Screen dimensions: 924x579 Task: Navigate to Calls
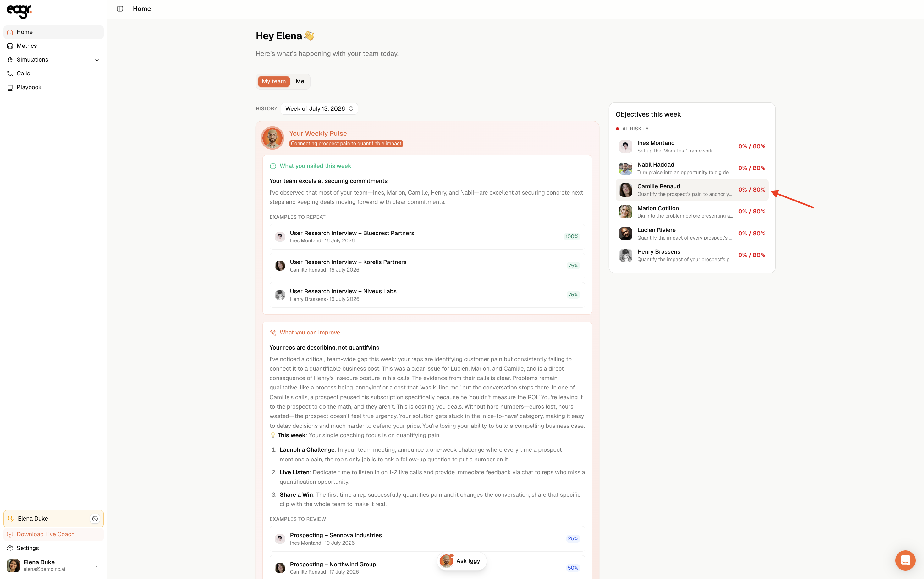[x=54, y=74]
